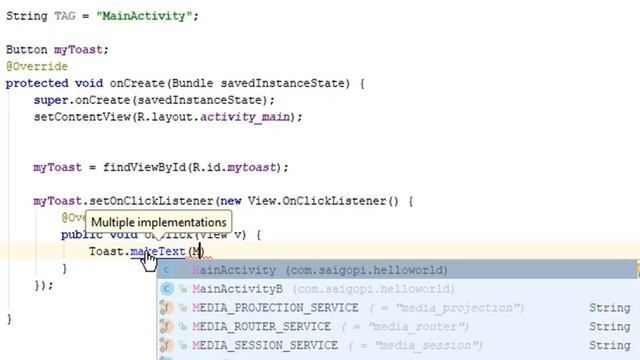640x360 pixels.
Task: Click field icon beside MEDIA_PROJECTION_SERVICE
Action: [x=167, y=308]
